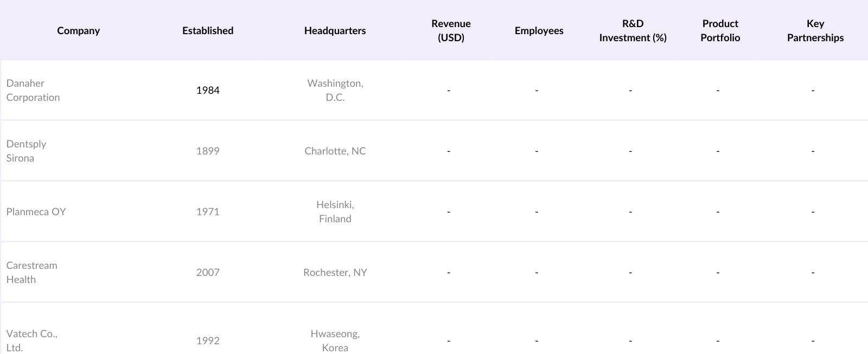This screenshot has height=354, width=868.
Task: Click the Helsinki, Finland headquarters cell
Action: (x=335, y=211)
